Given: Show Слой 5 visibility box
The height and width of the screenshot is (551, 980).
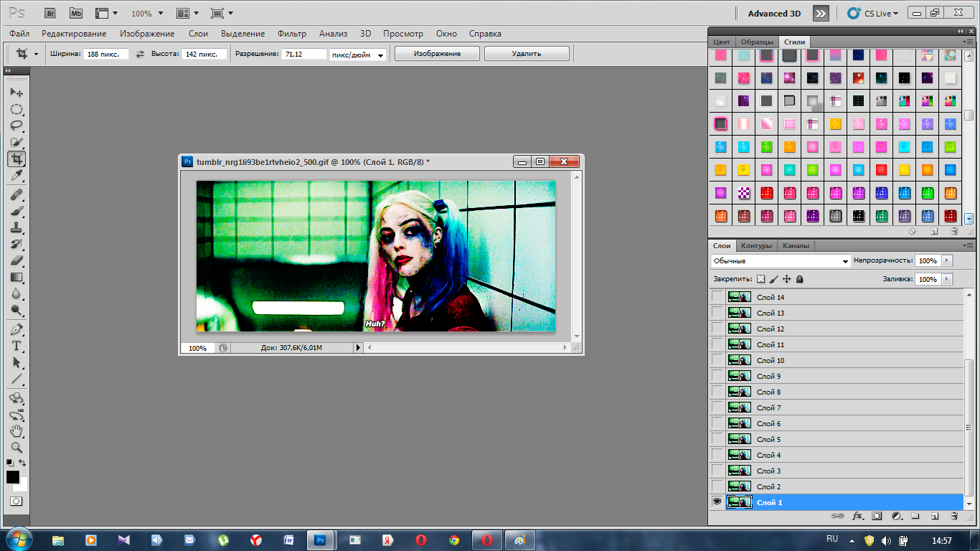Looking at the screenshot, I should (x=717, y=439).
